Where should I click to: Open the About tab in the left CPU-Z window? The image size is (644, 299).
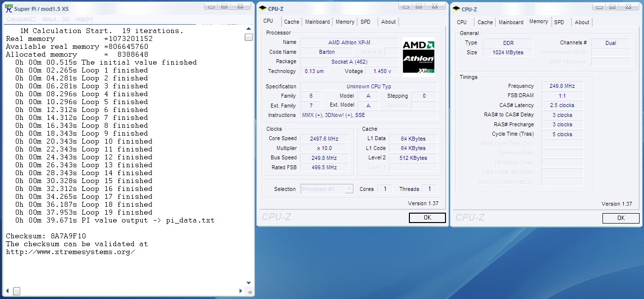388,22
